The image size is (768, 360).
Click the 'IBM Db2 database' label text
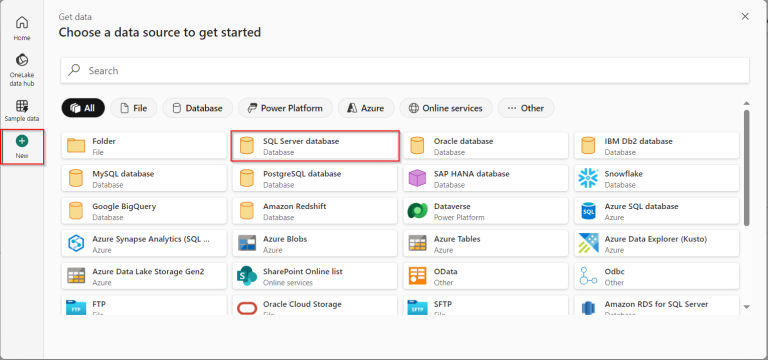tap(638, 141)
